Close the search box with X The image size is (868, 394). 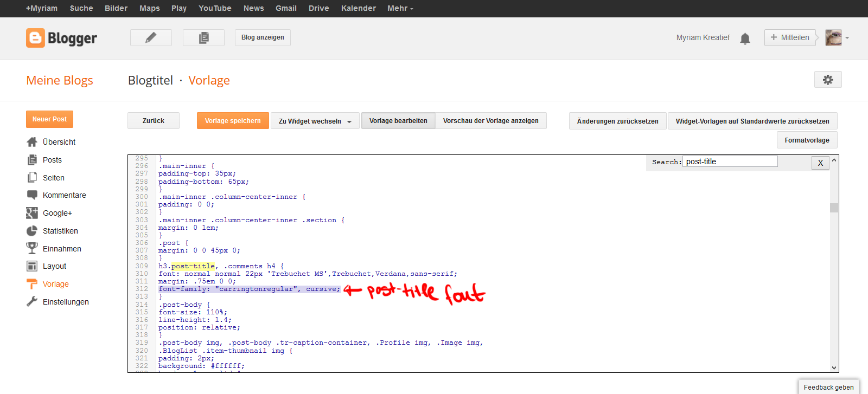[x=820, y=163]
